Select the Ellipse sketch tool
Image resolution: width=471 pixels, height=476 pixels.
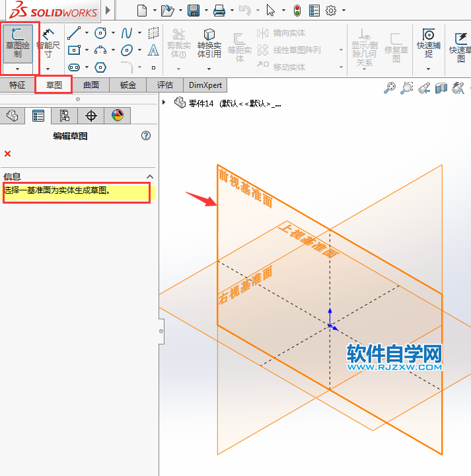point(127,50)
